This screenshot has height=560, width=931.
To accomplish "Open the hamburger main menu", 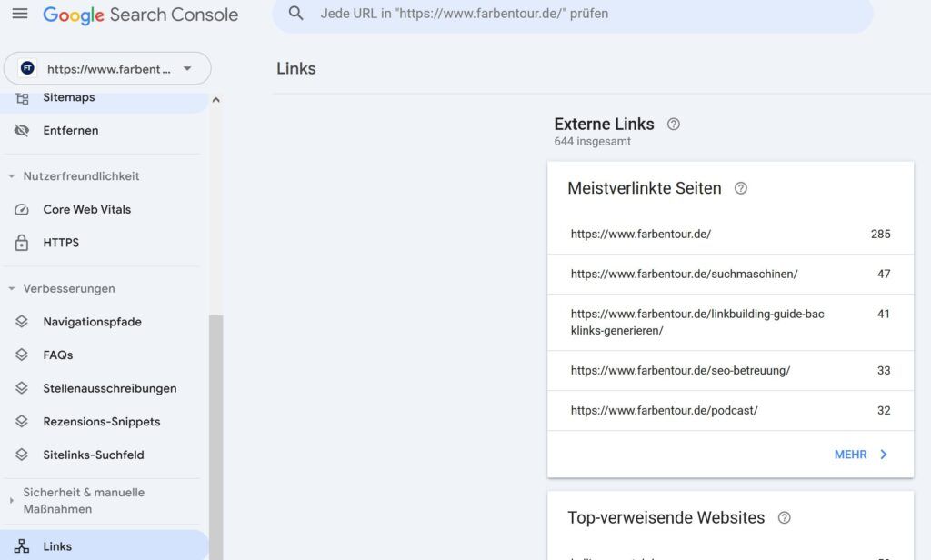I will (20, 13).
